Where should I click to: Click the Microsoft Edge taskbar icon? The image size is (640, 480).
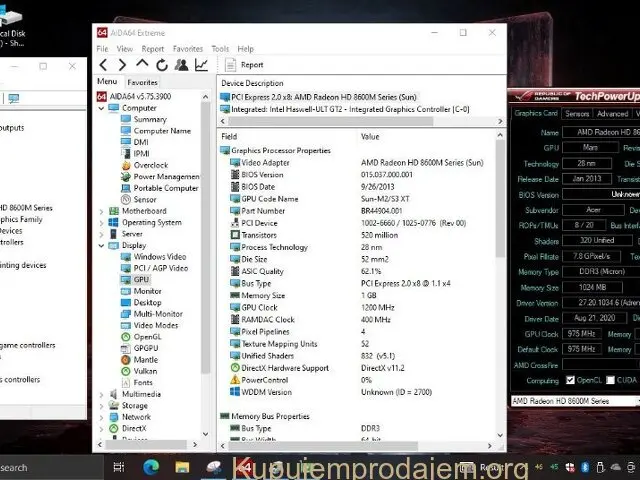point(152,467)
